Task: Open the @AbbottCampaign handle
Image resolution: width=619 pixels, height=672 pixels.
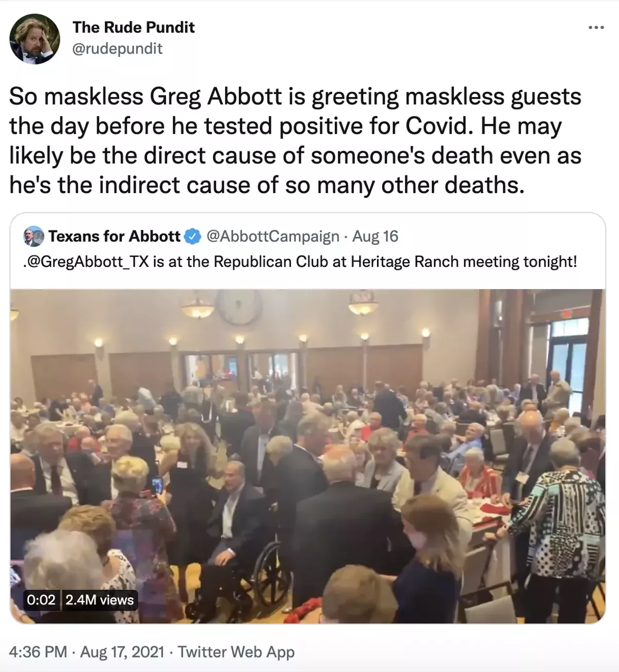Action: coord(273,236)
